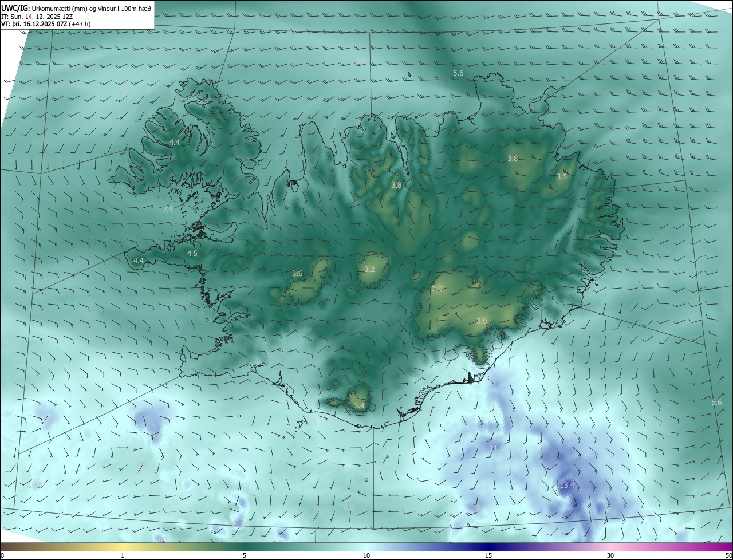Select the 5 tick label on the color scale

(245, 555)
